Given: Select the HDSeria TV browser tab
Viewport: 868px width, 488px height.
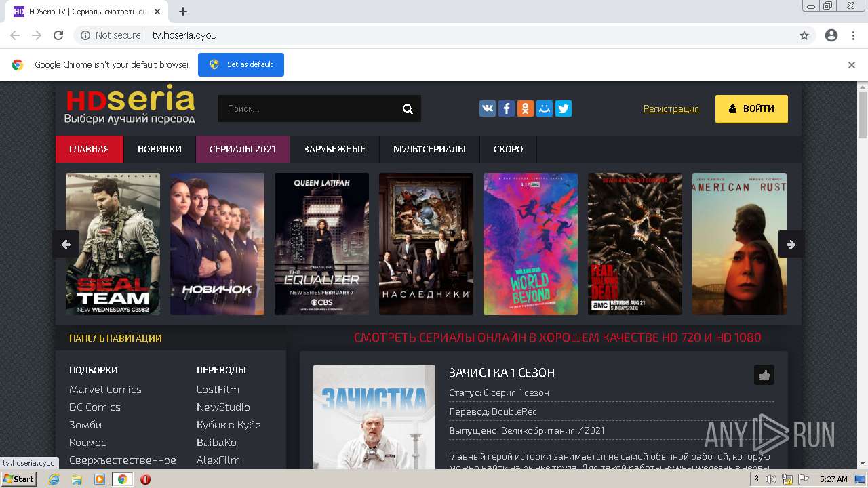Looking at the screenshot, I should click(x=88, y=12).
